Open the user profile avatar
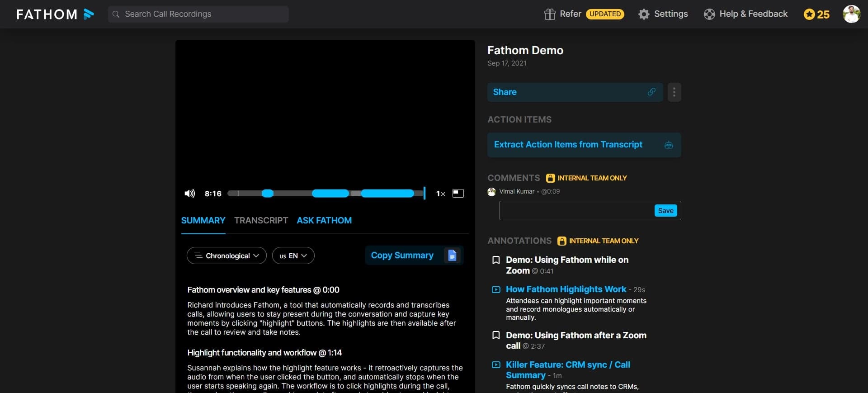Screen dimensions: 868x393 click(851, 14)
